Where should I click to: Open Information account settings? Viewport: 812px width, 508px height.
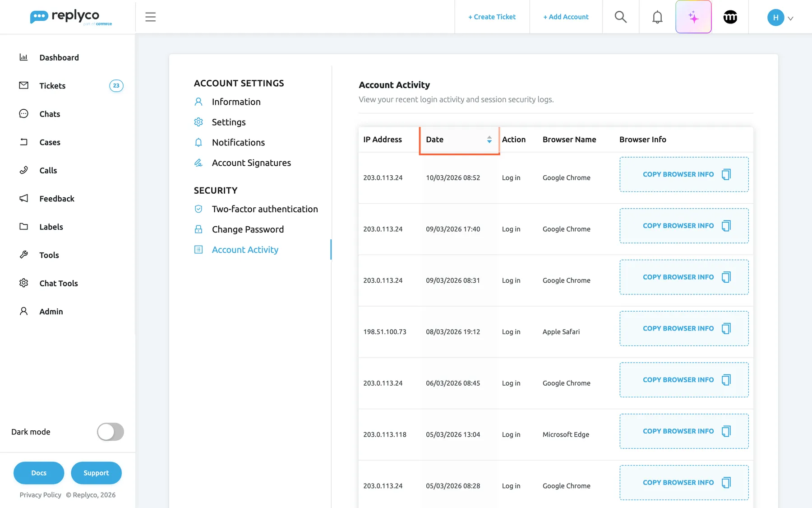(236, 102)
